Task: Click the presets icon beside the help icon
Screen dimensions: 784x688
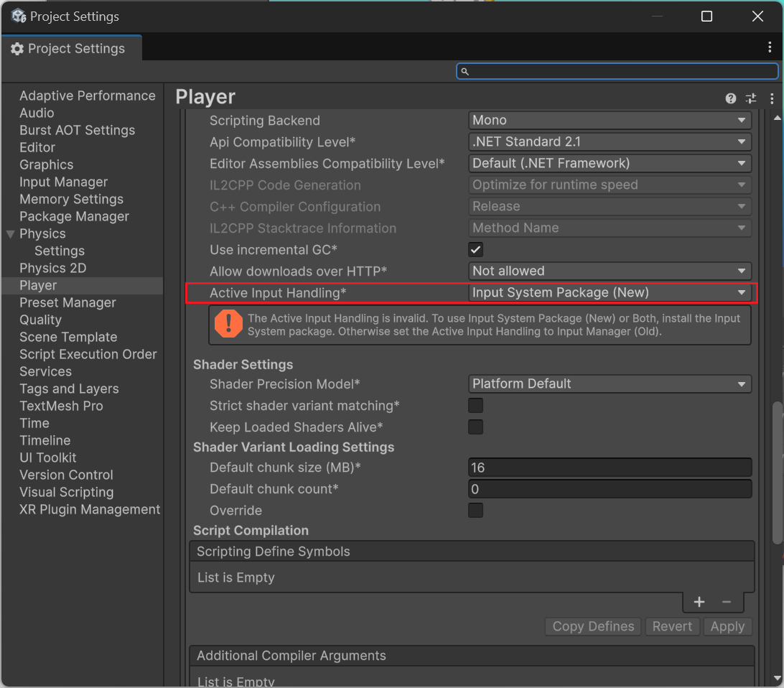Action: pos(751,98)
